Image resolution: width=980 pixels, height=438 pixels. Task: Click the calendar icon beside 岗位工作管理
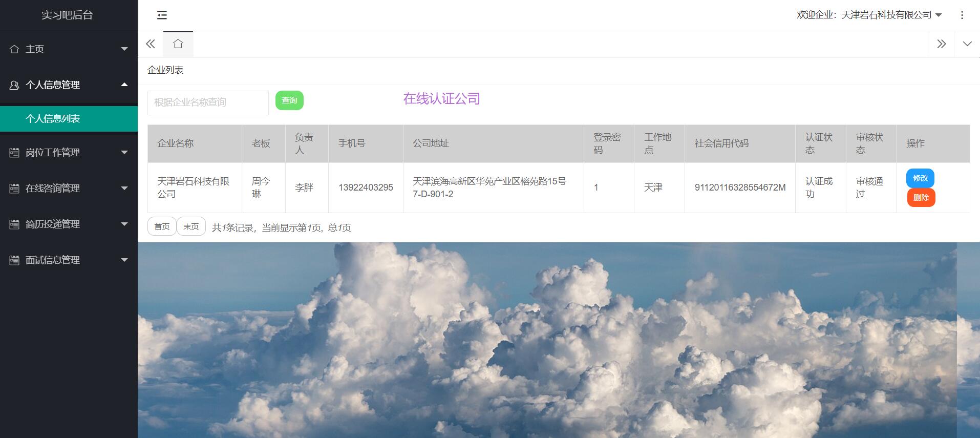14,153
